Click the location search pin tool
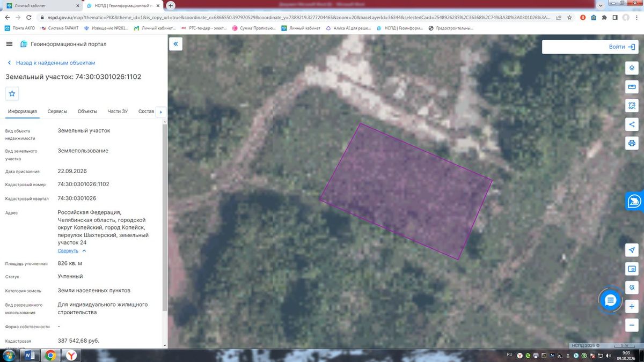 (x=632, y=287)
